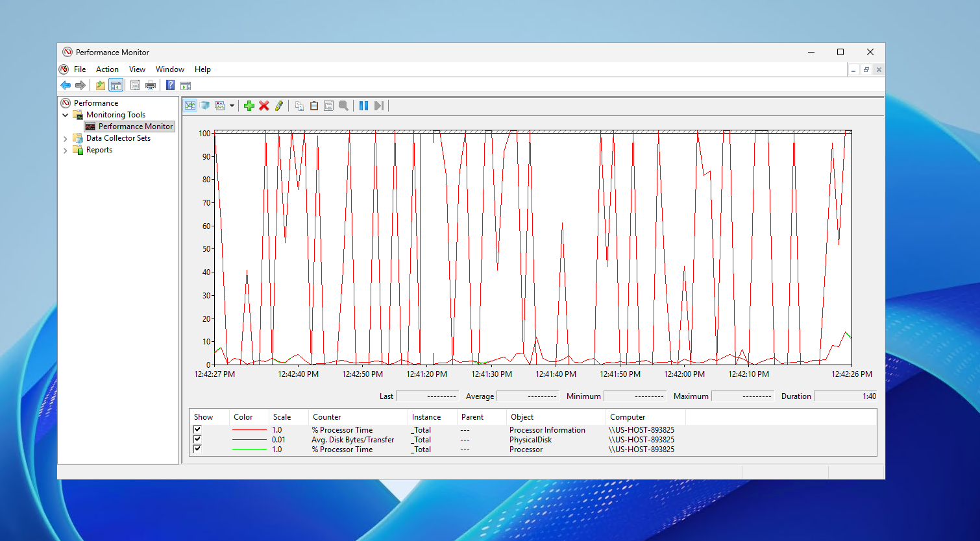This screenshot has height=541, width=980.
Task: Open the Properties sheet toolbar icon
Action: point(135,86)
